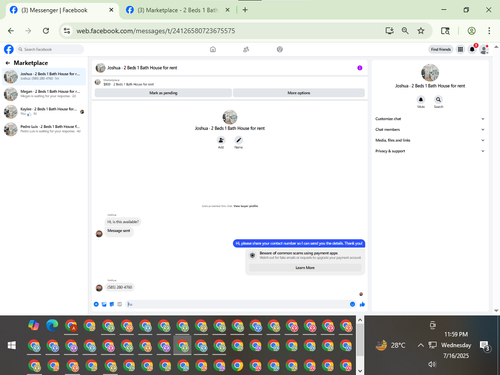Open Pedro Luis conversation in chat list

click(44, 129)
